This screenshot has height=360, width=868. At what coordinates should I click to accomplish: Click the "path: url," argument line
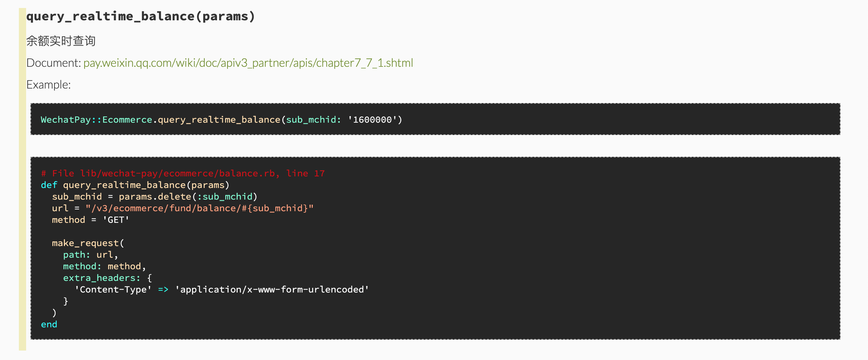(x=90, y=255)
